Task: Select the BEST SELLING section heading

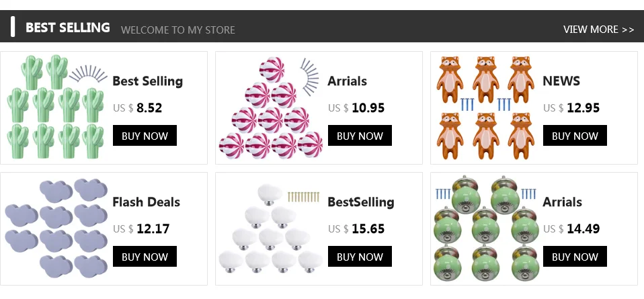Action: pyautogui.click(x=68, y=28)
